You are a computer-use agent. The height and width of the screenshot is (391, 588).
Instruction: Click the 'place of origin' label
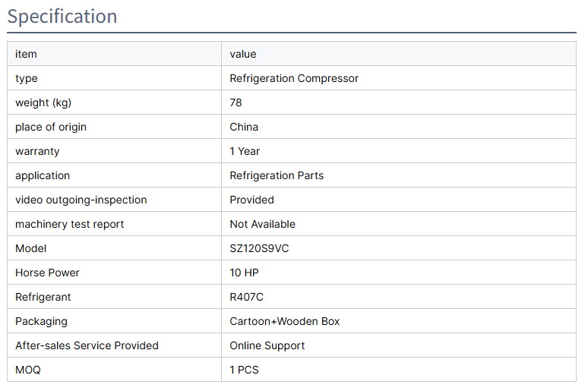click(x=51, y=127)
